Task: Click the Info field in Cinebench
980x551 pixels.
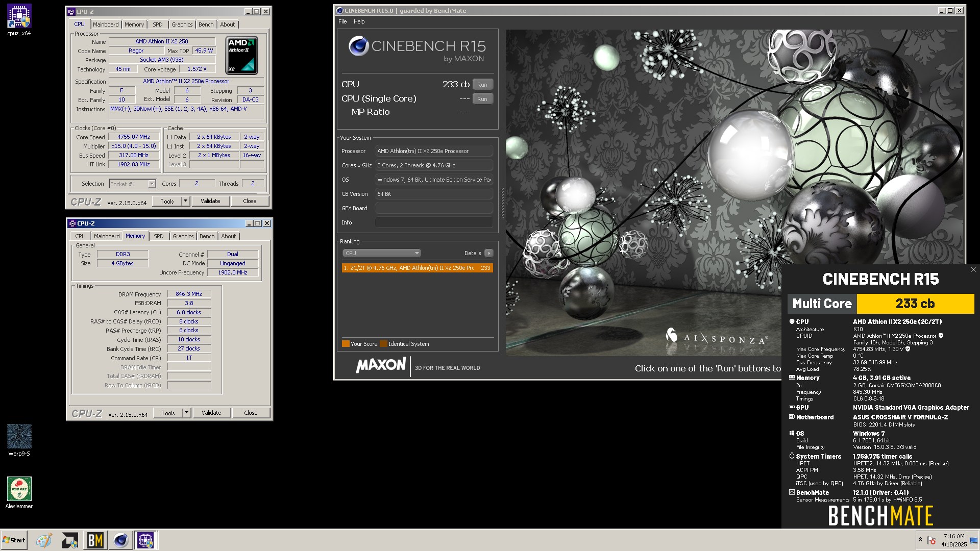Action: (434, 222)
